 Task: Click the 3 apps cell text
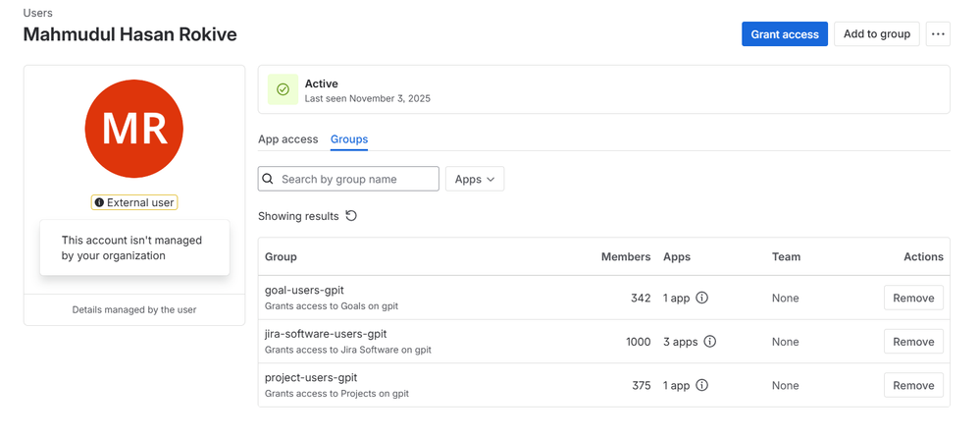[680, 342]
